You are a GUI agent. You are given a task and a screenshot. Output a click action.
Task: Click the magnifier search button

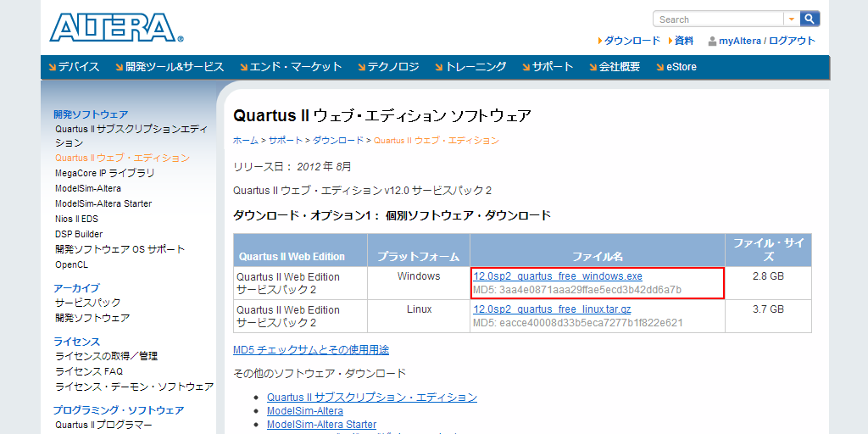(810, 19)
